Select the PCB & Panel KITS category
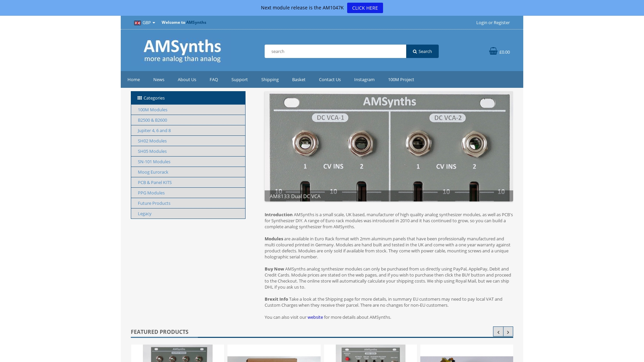The width and height of the screenshot is (644, 362). point(188,182)
